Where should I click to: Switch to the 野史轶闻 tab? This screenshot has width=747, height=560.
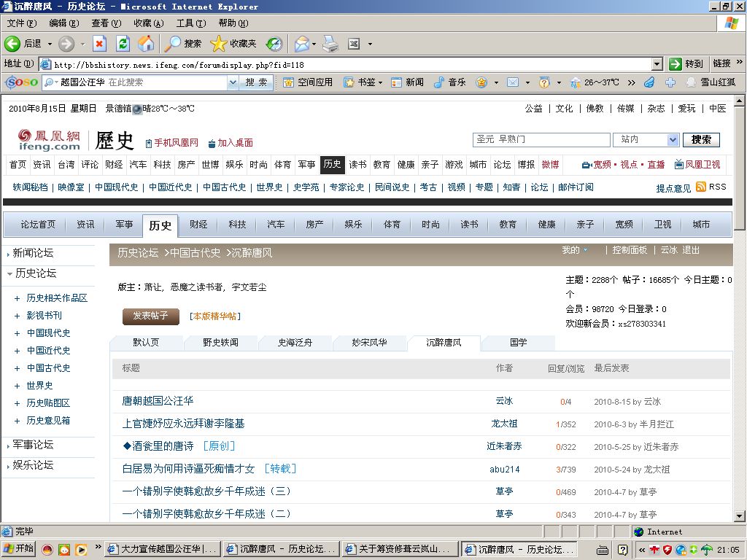[220, 343]
